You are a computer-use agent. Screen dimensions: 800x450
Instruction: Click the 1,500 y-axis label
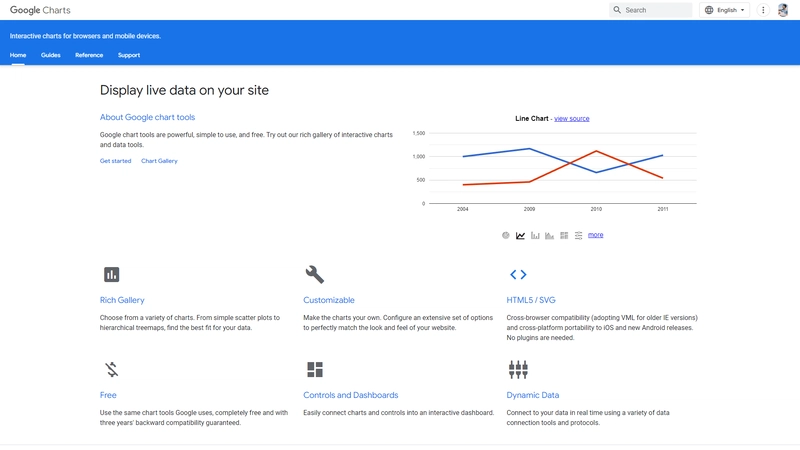[419, 133]
